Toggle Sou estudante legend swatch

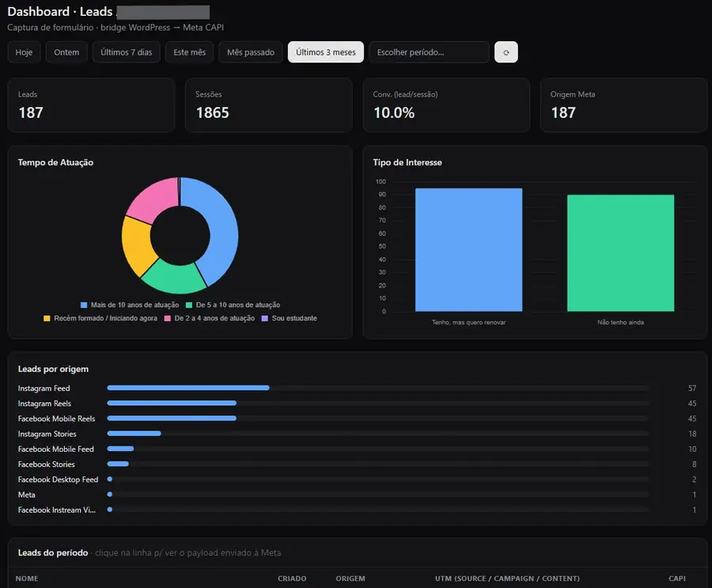click(x=265, y=318)
